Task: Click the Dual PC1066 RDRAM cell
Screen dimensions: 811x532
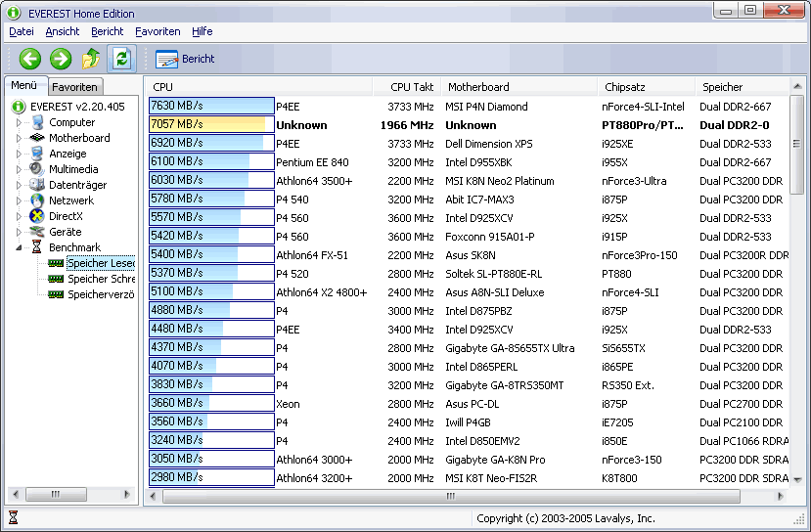Action: click(x=744, y=441)
